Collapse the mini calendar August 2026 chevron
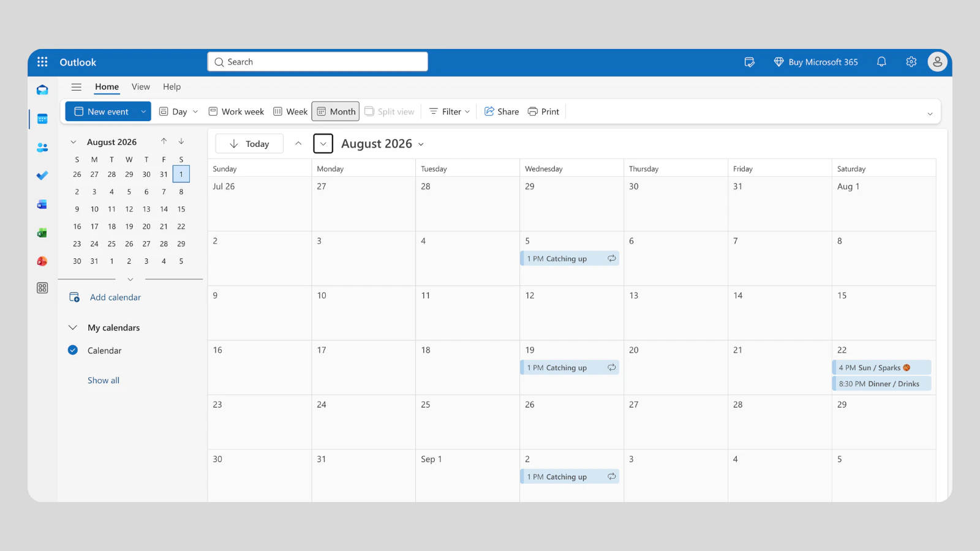 click(73, 142)
